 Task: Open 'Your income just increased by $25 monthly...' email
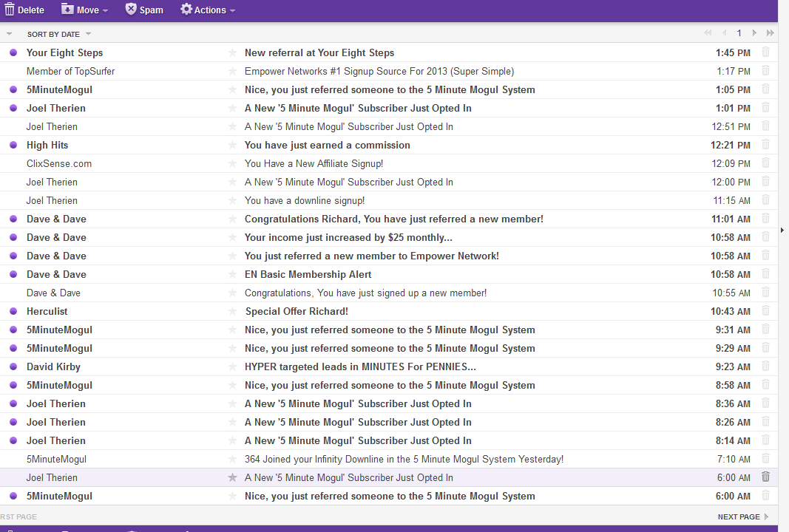pyautogui.click(x=348, y=237)
